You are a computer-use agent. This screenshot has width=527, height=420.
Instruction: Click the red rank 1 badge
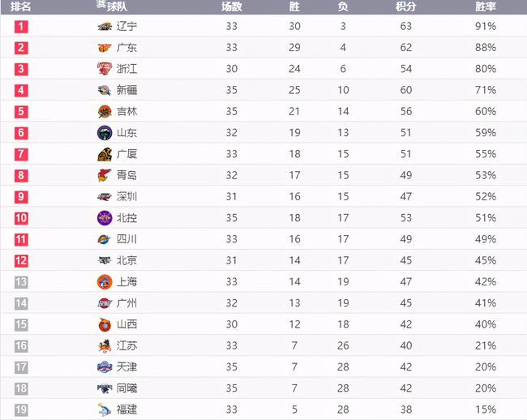(x=21, y=27)
